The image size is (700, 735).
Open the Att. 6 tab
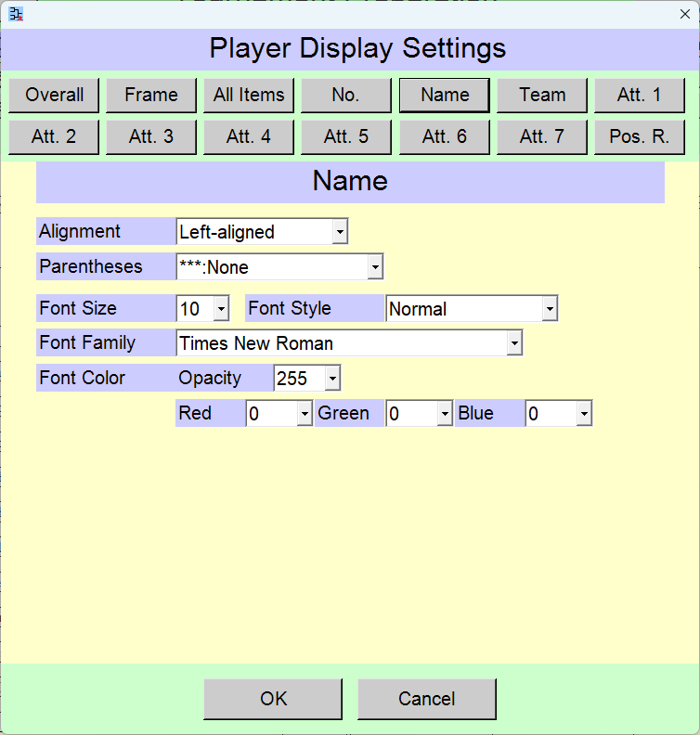point(445,136)
